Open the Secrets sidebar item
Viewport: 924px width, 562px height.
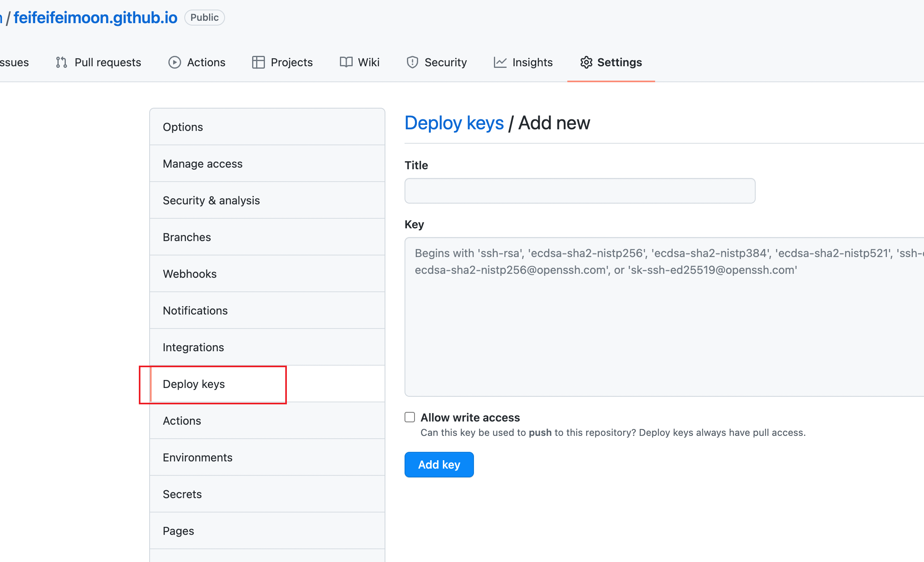pyautogui.click(x=182, y=494)
